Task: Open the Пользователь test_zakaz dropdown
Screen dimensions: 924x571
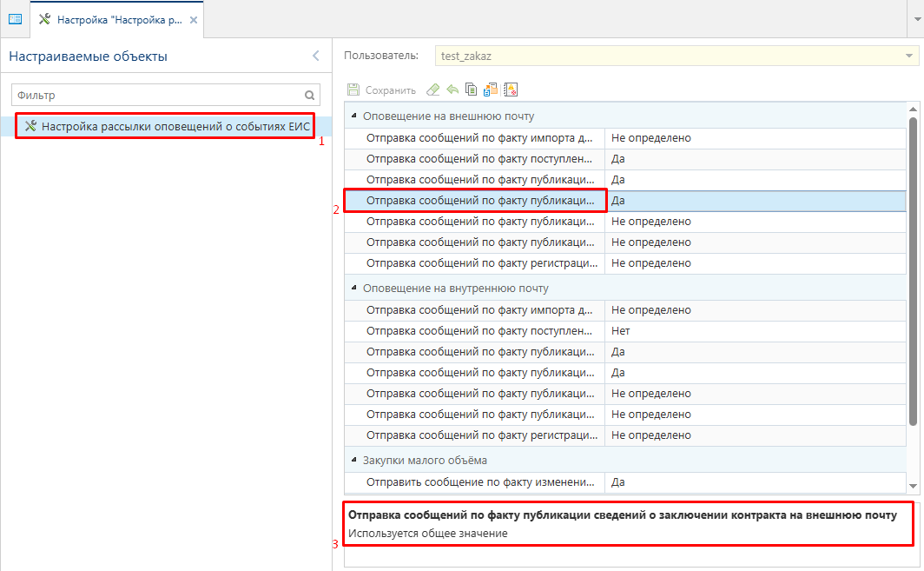Action: tap(909, 56)
